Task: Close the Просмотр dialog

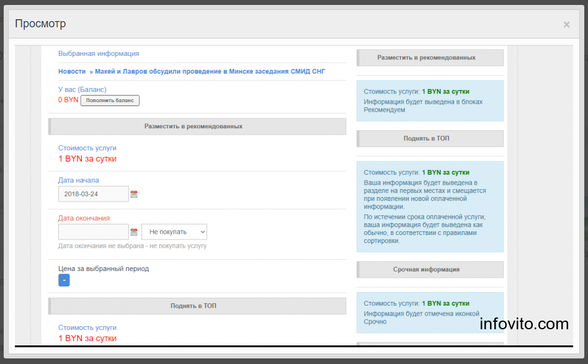Action: click(x=566, y=25)
